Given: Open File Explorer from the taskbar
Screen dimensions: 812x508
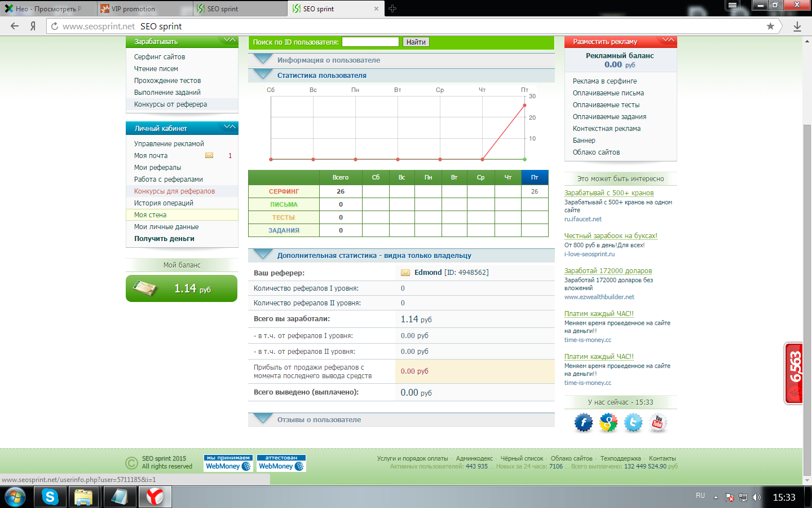Looking at the screenshot, I should (83, 497).
